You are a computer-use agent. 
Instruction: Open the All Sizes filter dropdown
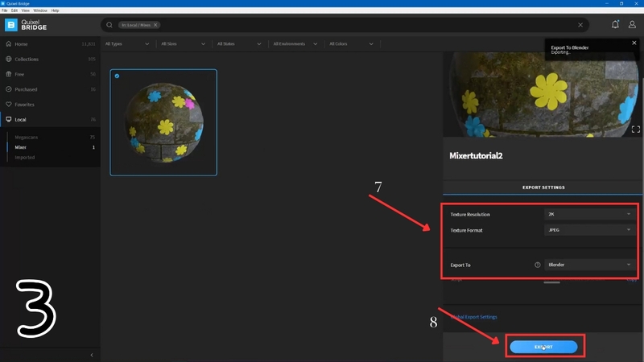click(x=183, y=44)
